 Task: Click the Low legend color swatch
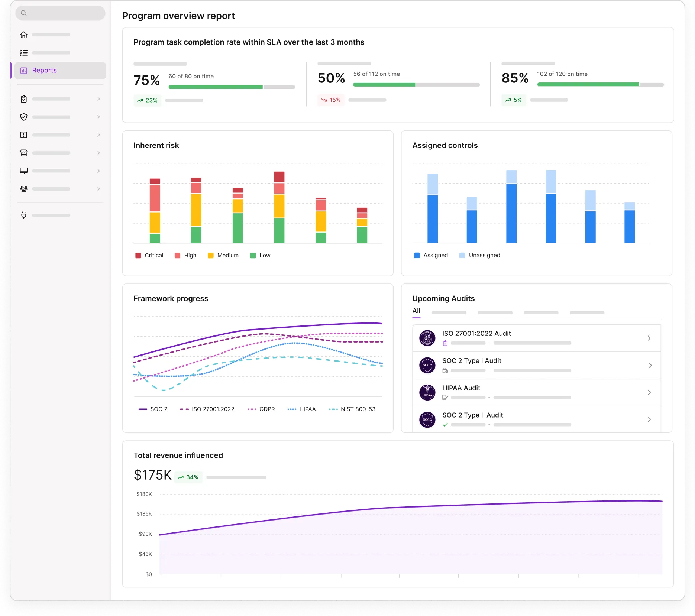click(x=253, y=256)
